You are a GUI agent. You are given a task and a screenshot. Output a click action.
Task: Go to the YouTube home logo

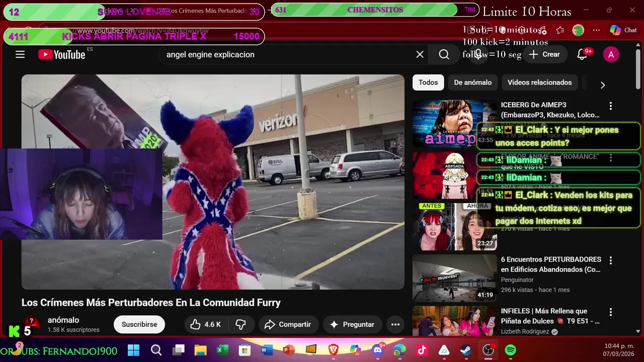(x=62, y=54)
